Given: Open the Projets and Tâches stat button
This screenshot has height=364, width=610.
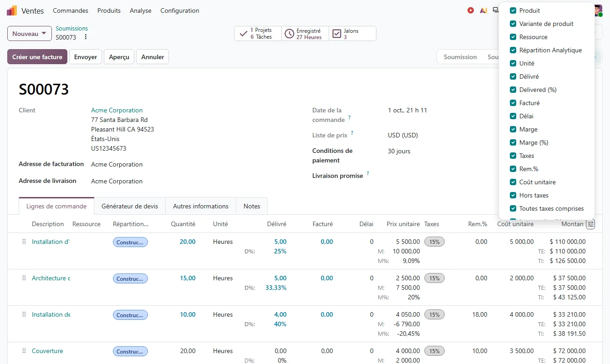Looking at the screenshot, I should tap(258, 34).
